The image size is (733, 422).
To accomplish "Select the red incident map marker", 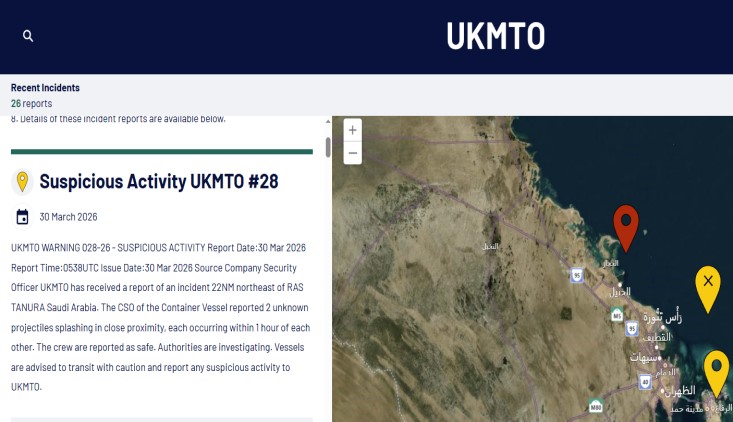I will pos(626,225).
